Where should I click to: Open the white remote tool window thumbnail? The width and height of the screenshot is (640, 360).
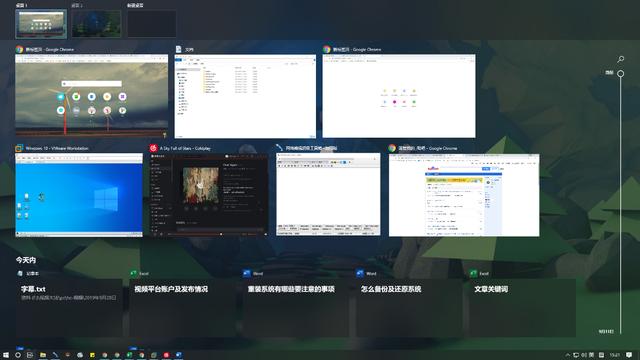click(x=328, y=194)
